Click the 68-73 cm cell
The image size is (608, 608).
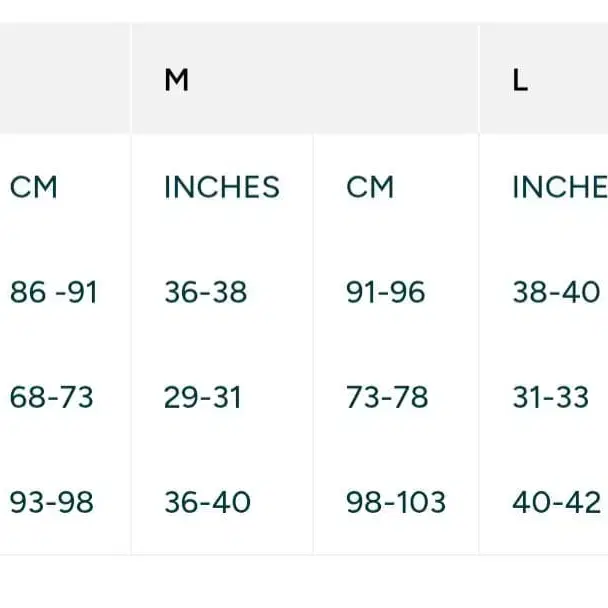pyautogui.click(x=52, y=398)
